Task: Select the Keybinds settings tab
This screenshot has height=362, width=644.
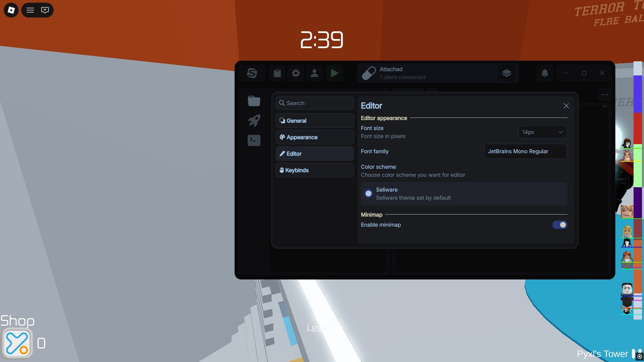Action: pos(315,170)
